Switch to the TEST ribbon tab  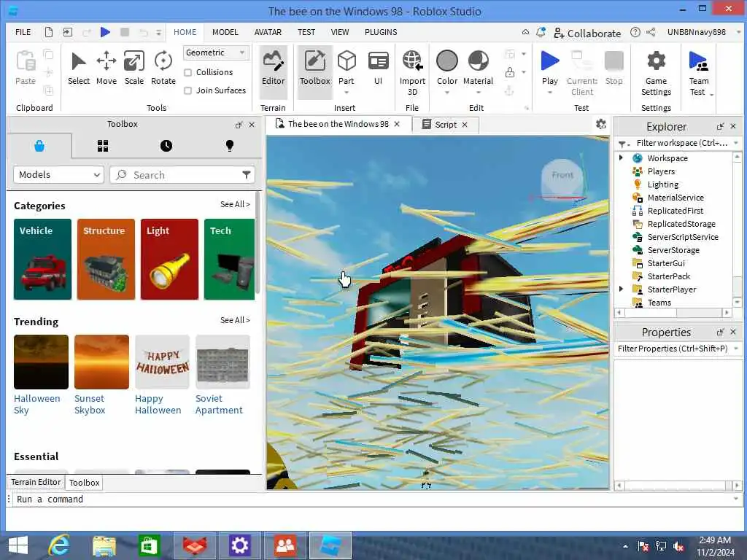coord(306,32)
